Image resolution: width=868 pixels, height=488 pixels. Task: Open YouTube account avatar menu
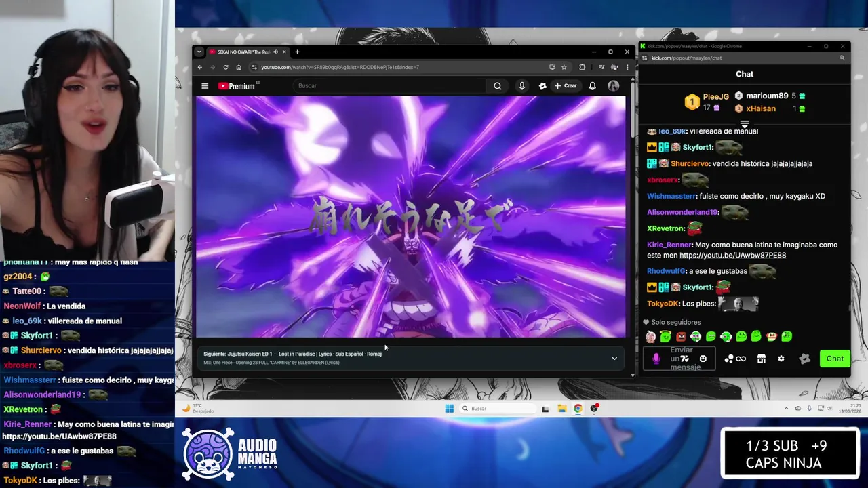[613, 86]
